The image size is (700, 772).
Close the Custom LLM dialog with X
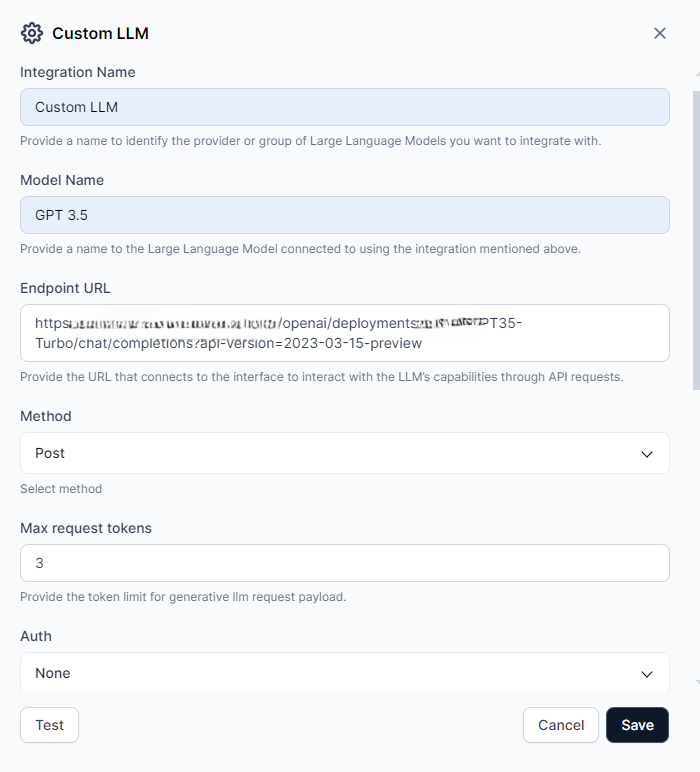click(x=660, y=33)
